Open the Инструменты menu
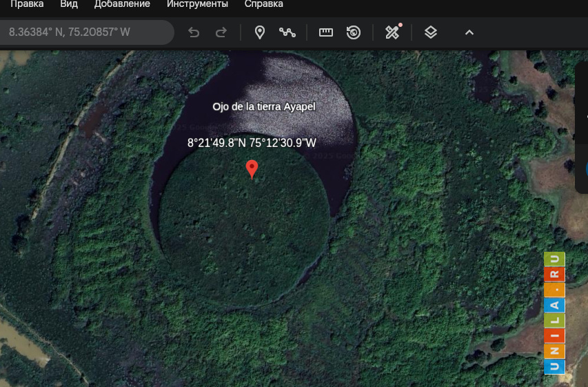The image size is (588, 387). [x=197, y=4]
